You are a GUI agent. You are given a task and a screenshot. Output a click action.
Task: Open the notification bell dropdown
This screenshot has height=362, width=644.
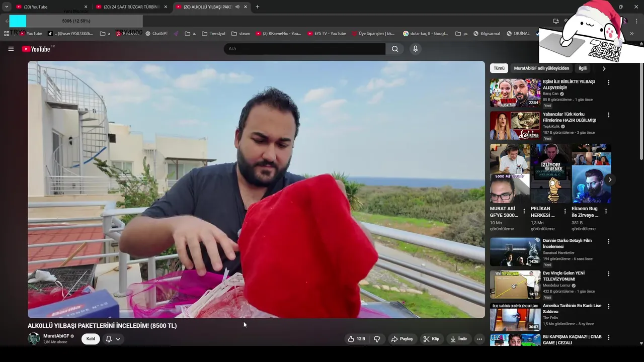[x=113, y=339]
